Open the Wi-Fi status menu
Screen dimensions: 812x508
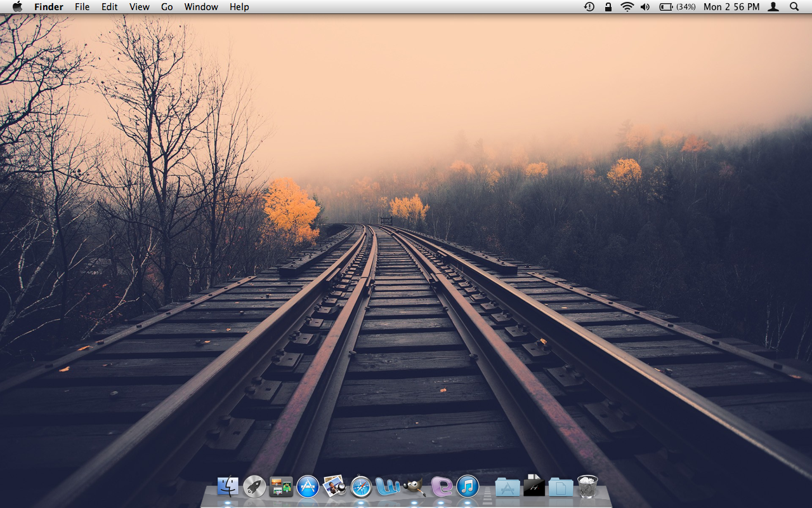click(627, 7)
